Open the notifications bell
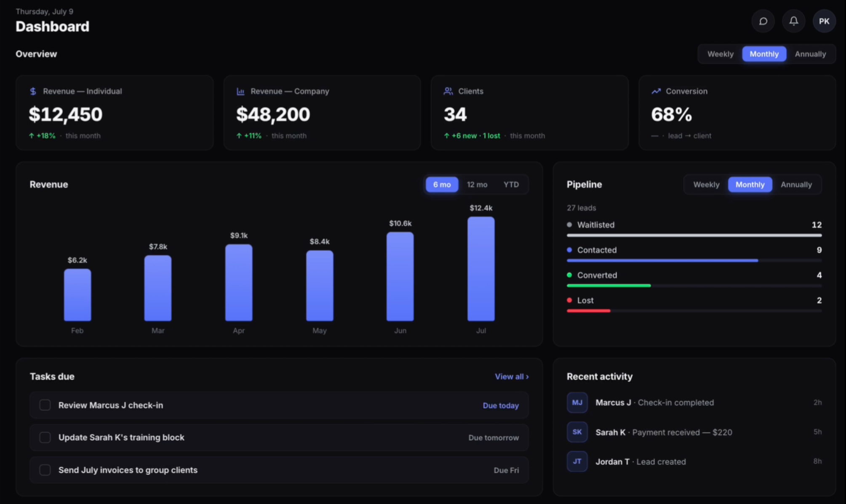This screenshot has width=846, height=504. 793,21
